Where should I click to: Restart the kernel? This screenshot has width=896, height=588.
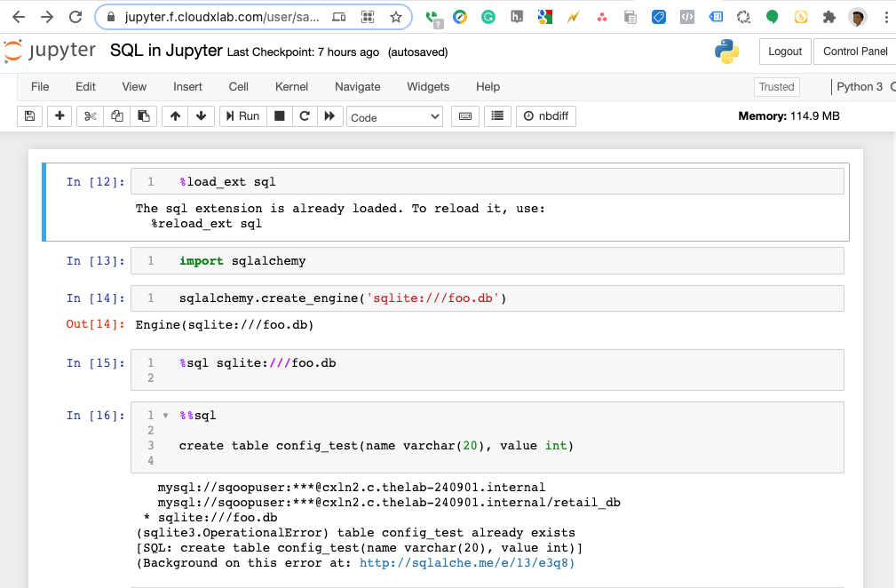click(305, 116)
